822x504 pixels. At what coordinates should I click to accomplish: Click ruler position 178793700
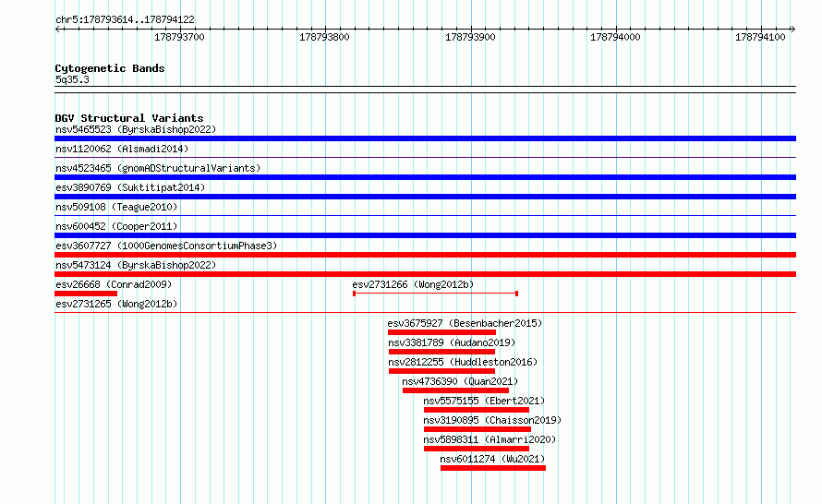180,37
